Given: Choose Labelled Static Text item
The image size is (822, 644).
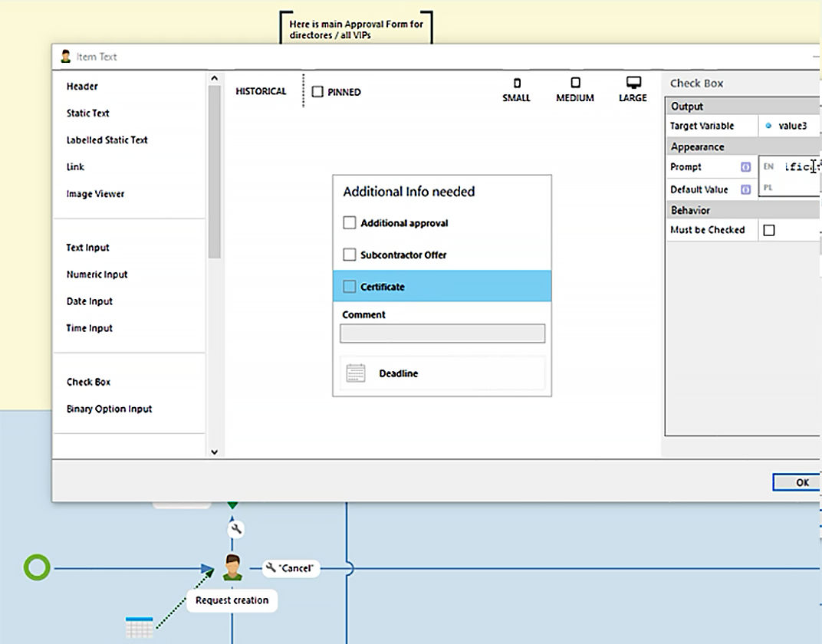Looking at the screenshot, I should [x=107, y=140].
